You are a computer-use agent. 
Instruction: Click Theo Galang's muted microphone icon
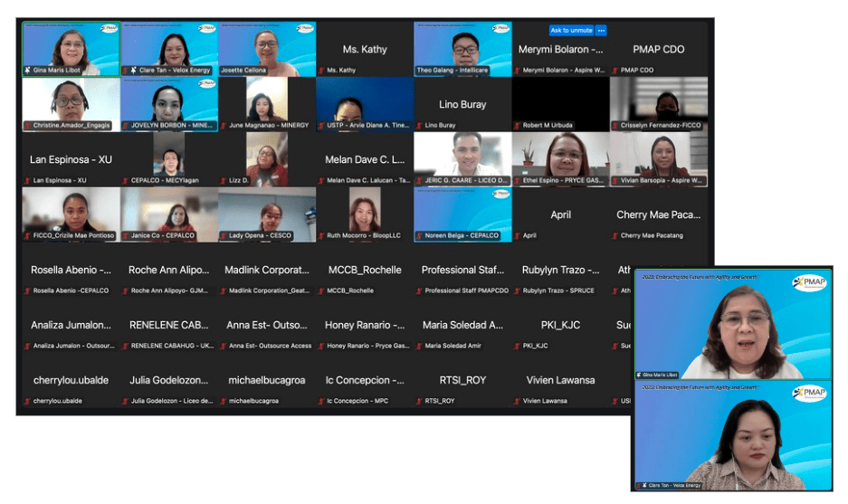click(419, 71)
